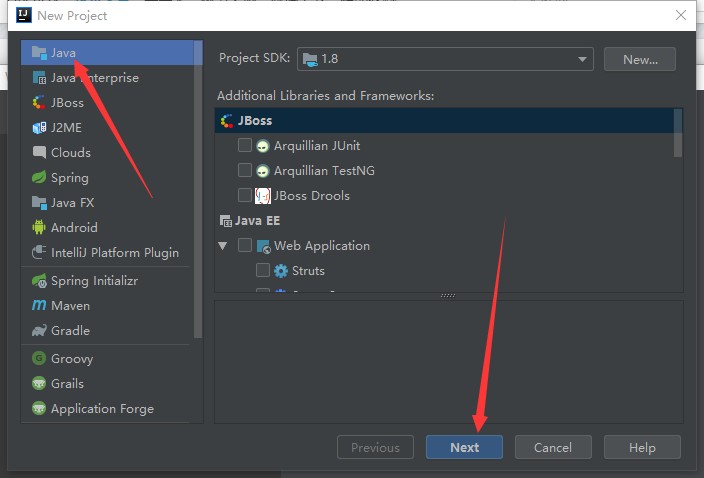
Task: Click the splitter grip below frameworks list
Action: tap(448, 296)
